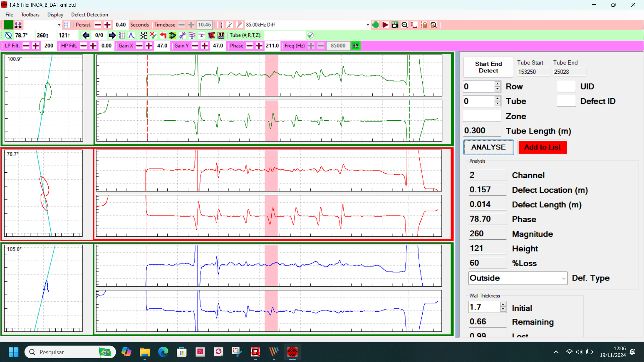Click the red back-turn arrow icon

click(163, 35)
